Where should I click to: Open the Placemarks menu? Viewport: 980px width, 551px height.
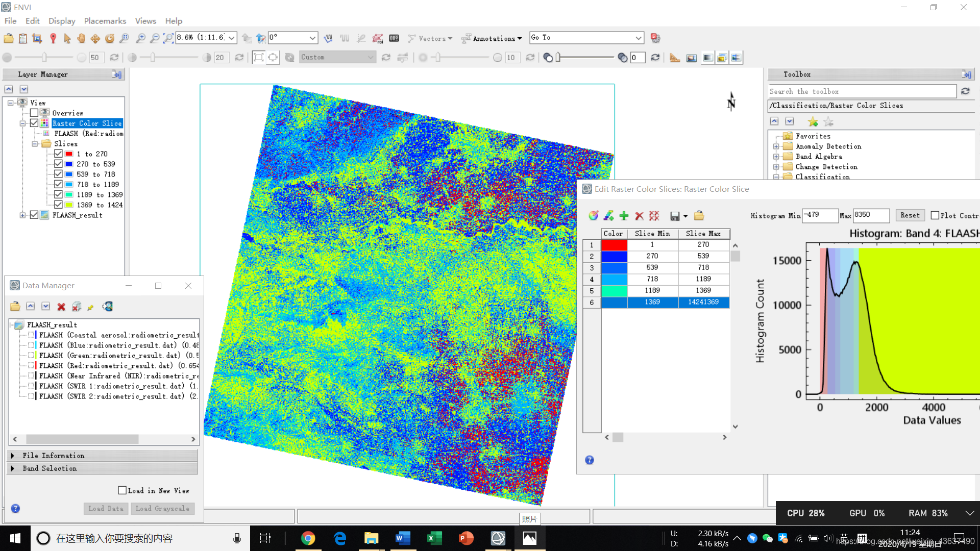point(105,21)
